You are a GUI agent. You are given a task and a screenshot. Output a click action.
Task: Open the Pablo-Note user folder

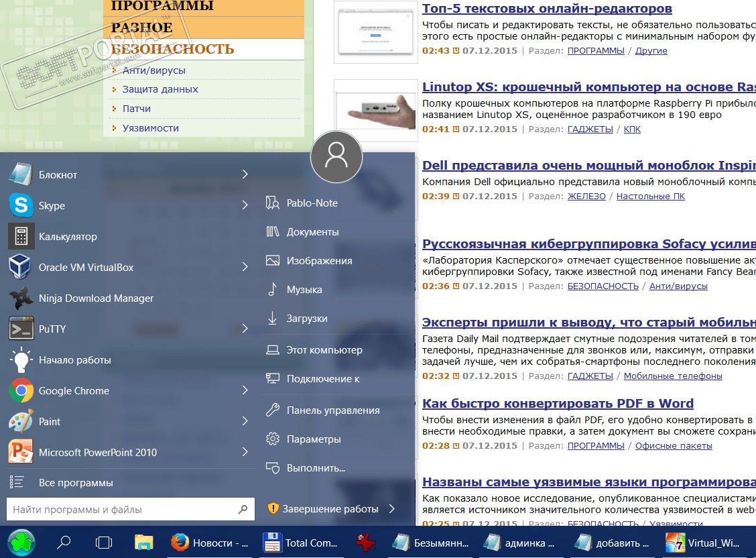point(312,203)
